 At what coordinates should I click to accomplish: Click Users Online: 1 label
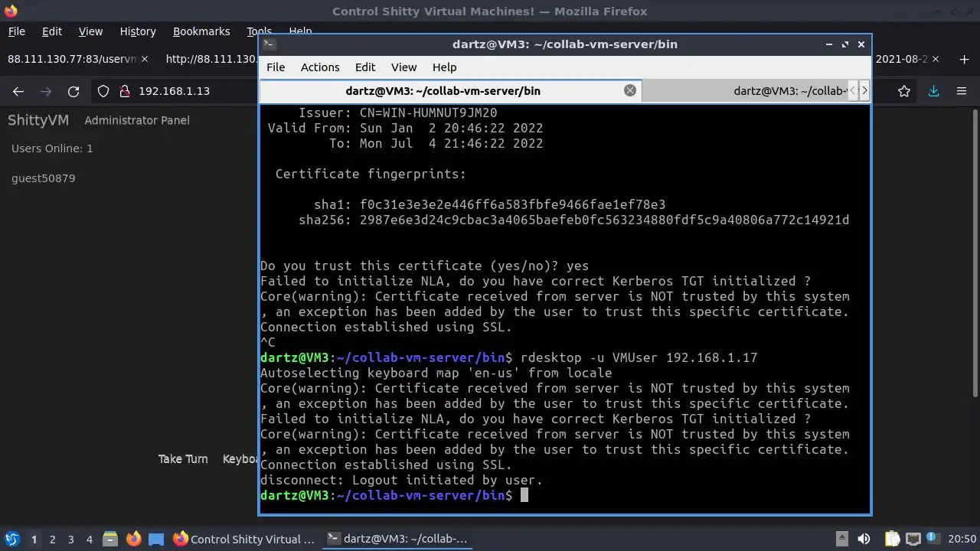click(52, 148)
